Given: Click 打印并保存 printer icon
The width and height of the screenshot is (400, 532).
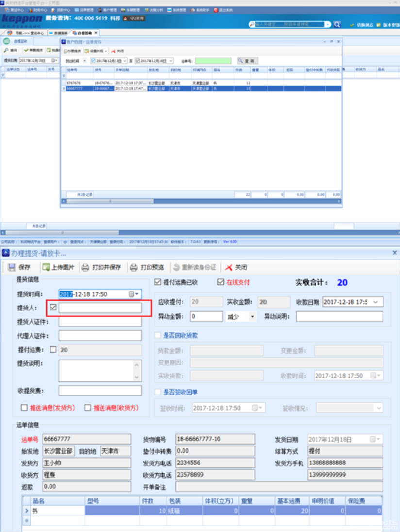Looking at the screenshot, I should coord(85,267).
